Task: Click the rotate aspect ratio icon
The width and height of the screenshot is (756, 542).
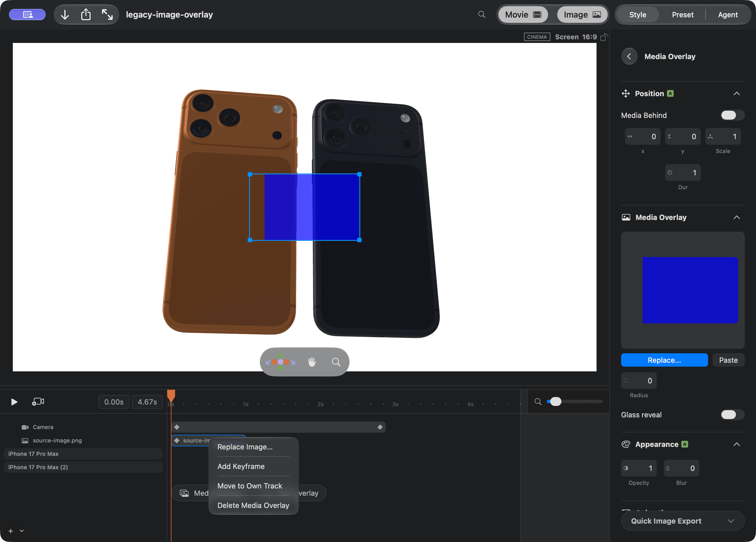Action: click(604, 37)
